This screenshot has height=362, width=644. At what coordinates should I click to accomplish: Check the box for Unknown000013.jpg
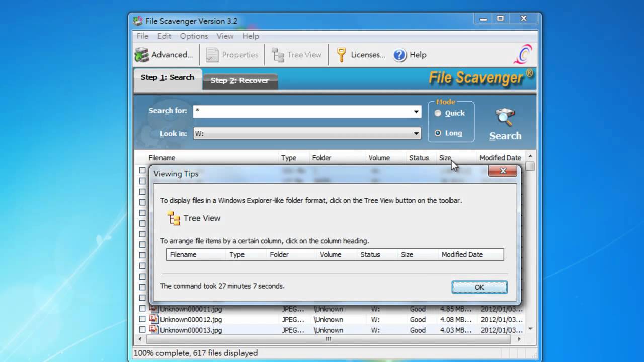click(142, 330)
